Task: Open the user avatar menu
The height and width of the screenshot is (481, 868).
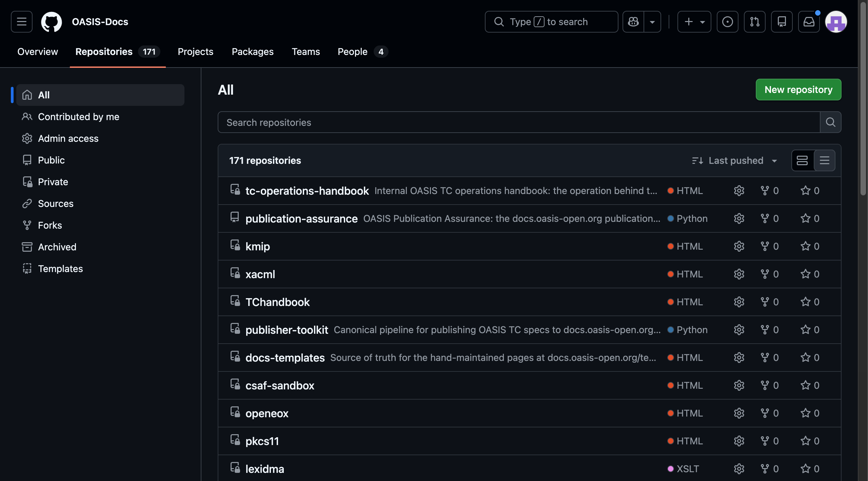Action: 836,22
